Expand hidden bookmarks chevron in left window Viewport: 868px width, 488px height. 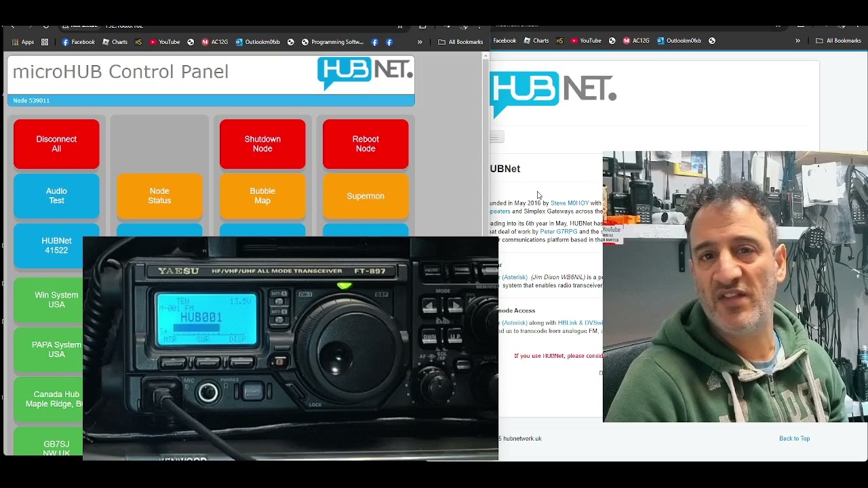click(420, 42)
